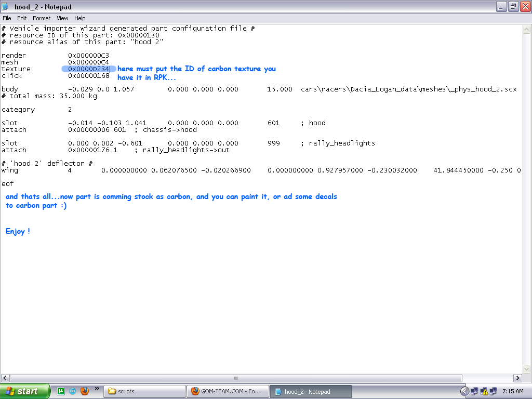Click horizontal scrollbar left arrow
This screenshot has height=399, width=532.
(5, 378)
